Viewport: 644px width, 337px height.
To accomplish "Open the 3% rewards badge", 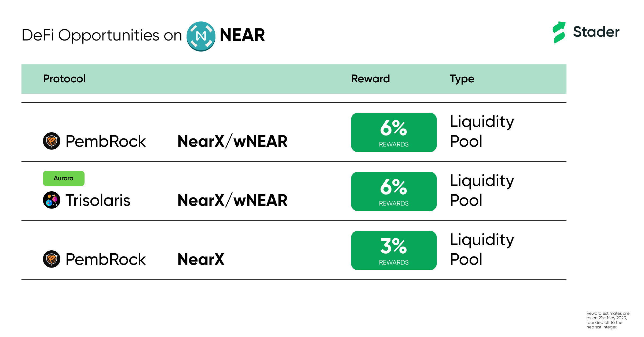I will (x=394, y=250).
